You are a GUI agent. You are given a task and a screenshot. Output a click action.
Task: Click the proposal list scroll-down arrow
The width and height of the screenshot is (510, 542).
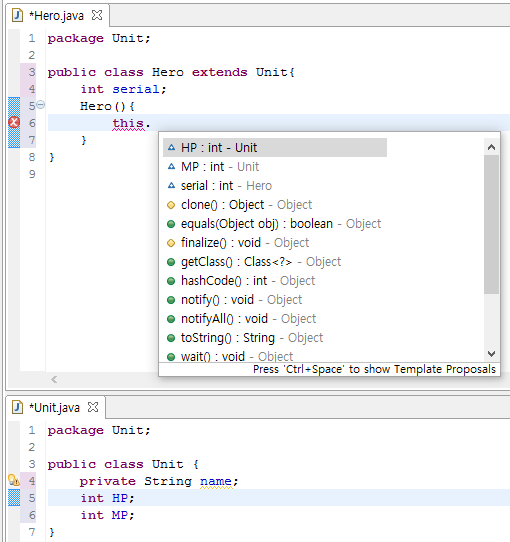click(x=491, y=354)
